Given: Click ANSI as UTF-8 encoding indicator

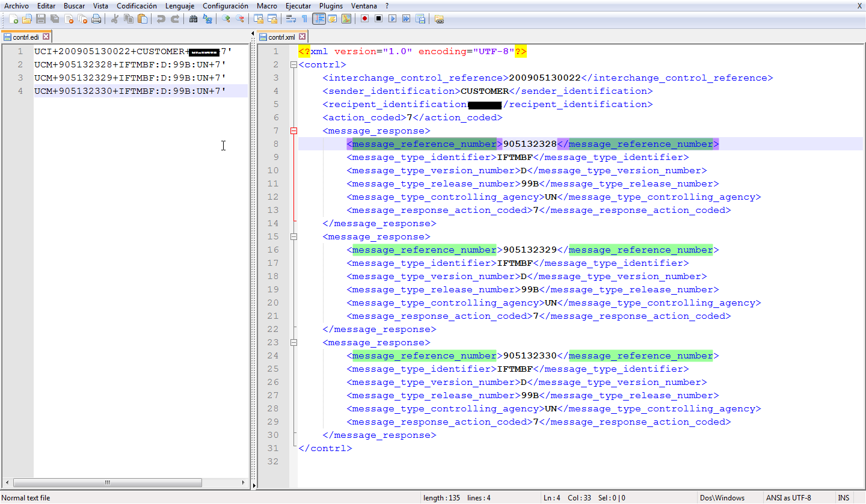Looking at the screenshot, I should coord(789,497).
